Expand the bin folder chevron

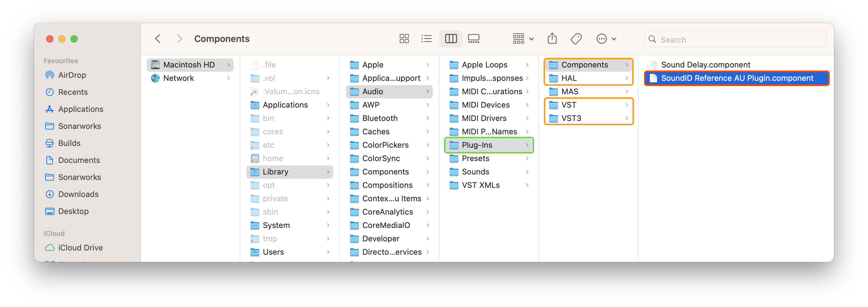[x=328, y=118]
